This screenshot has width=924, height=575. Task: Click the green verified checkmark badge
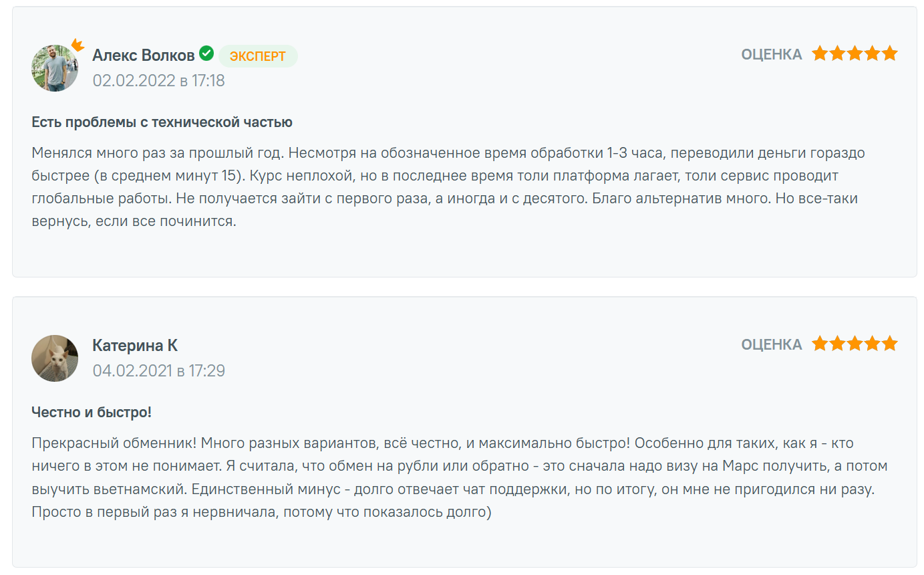tap(206, 53)
